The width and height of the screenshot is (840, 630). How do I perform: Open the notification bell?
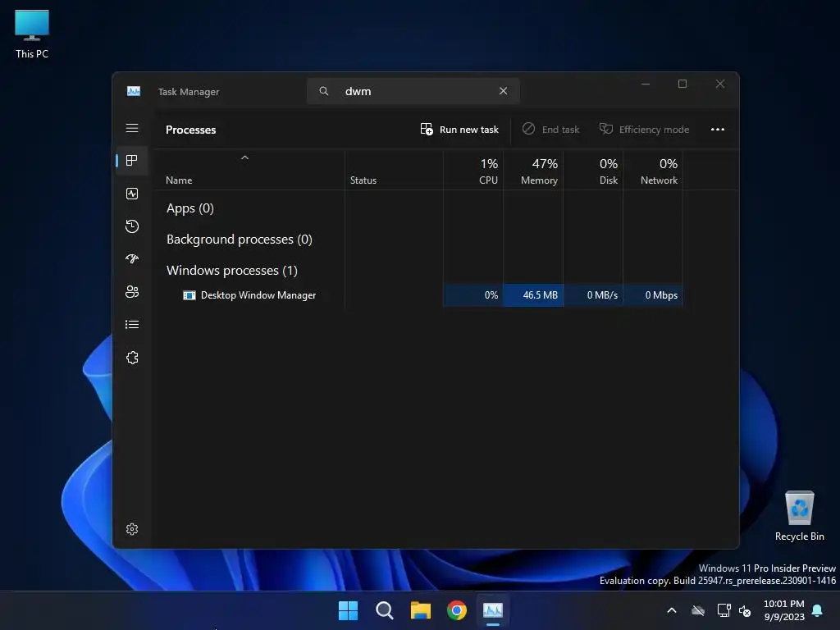(x=818, y=610)
